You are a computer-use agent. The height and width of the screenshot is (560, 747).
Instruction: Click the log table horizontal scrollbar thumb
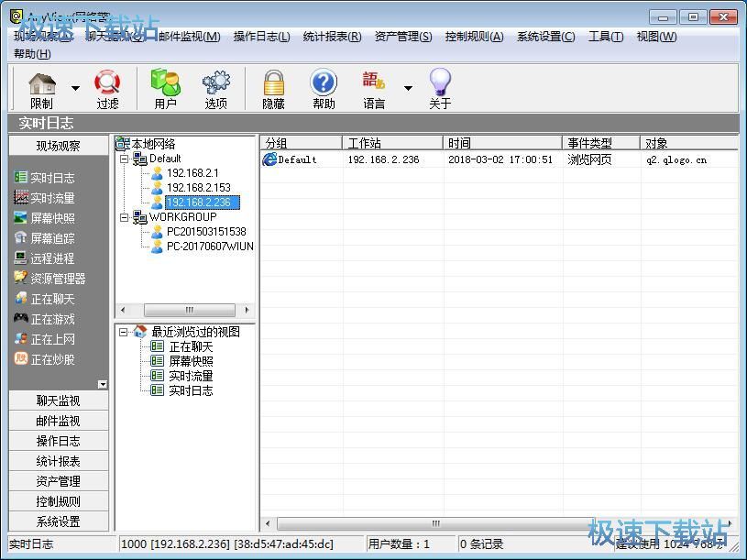click(x=435, y=524)
